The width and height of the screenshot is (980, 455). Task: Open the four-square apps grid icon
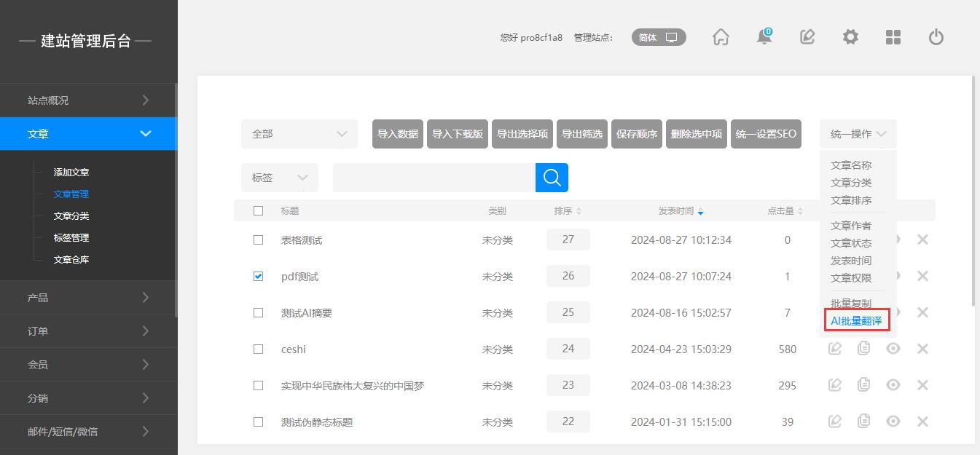893,37
